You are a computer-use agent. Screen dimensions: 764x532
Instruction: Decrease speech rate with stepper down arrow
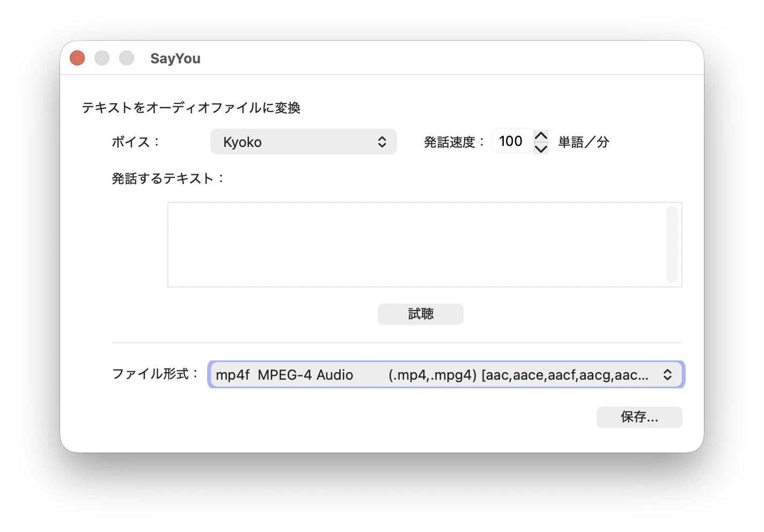coord(541,149)
